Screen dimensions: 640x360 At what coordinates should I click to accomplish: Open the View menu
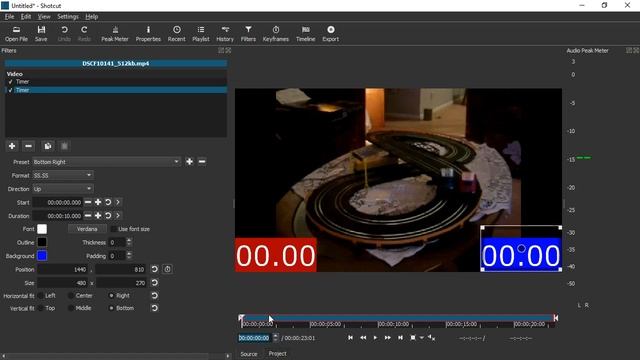pyautogui.click(x=44, y=17)
